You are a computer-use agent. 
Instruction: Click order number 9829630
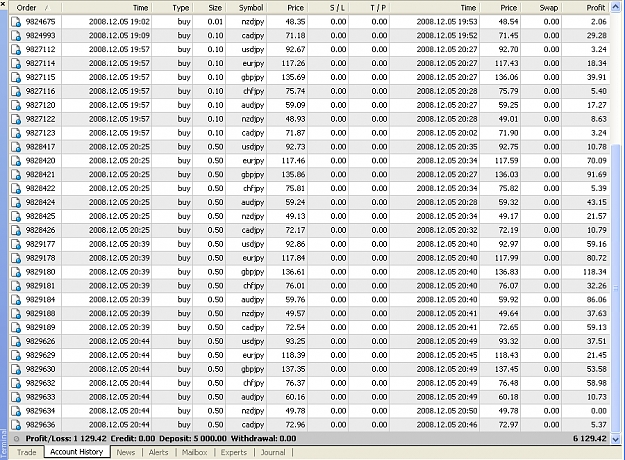pos(40,369)
